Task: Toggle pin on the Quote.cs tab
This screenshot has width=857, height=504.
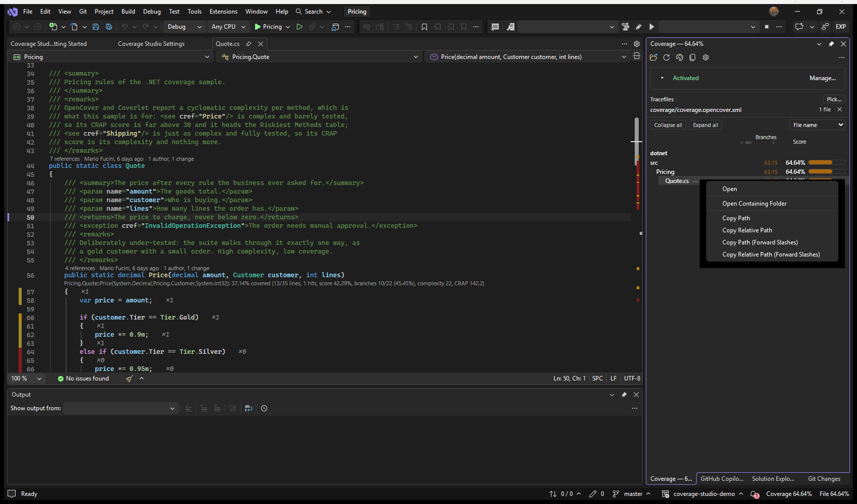Action: [249, 44]
